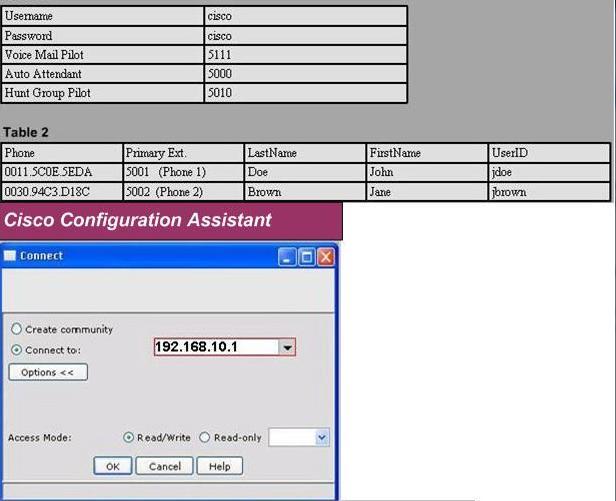Click the FirstName column header
The height and width of the screenshot is (501, 616).
[x=427, y=153]
